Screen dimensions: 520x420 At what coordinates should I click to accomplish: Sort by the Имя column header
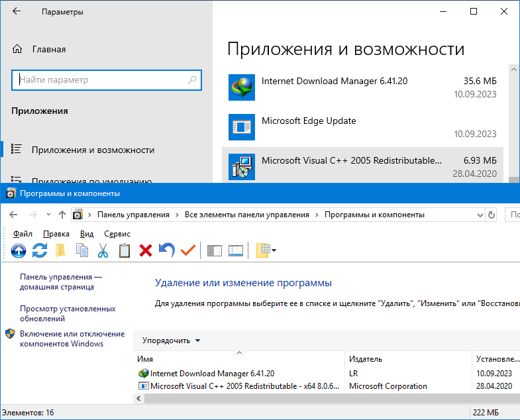tap(239, 359)
